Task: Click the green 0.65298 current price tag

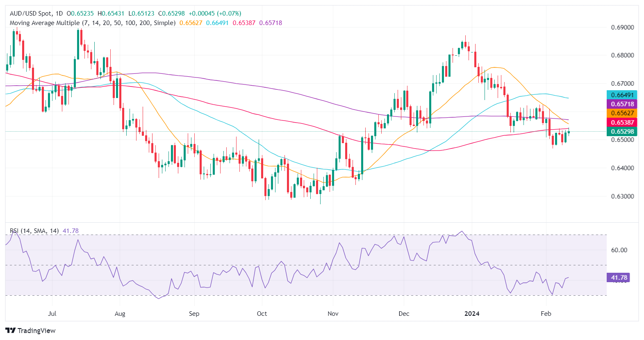Action: click(x=622, y=132)
